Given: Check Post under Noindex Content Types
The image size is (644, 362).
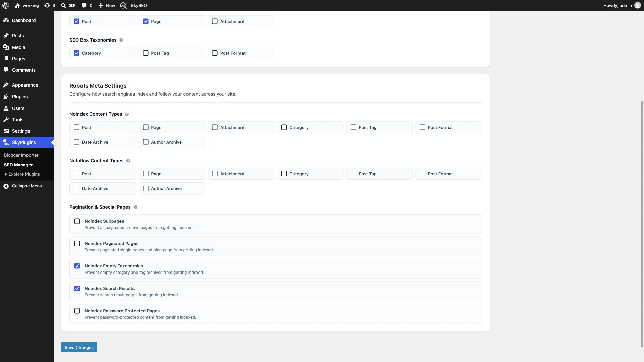Looking at the screenshot, I should 76,127.
